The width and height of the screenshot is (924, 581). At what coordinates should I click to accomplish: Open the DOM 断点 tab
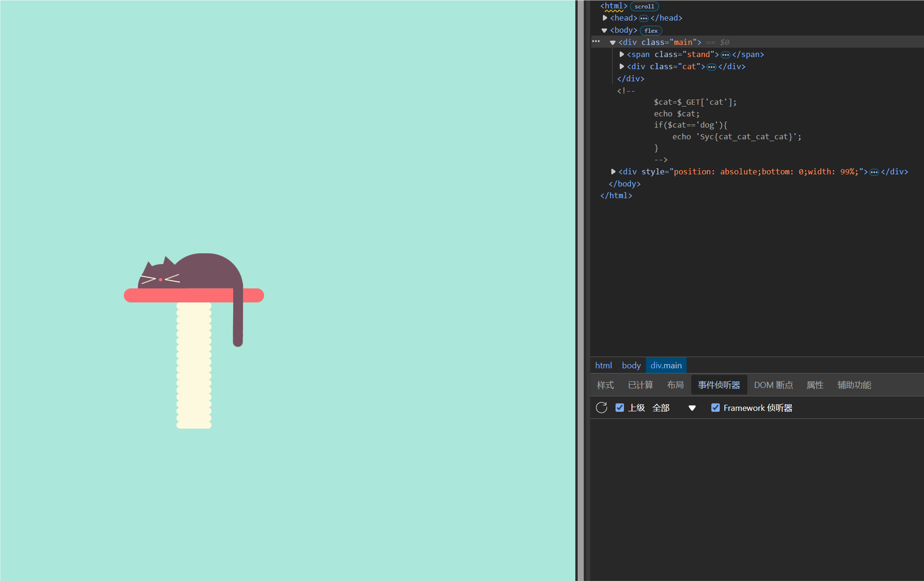coord(774,385)
